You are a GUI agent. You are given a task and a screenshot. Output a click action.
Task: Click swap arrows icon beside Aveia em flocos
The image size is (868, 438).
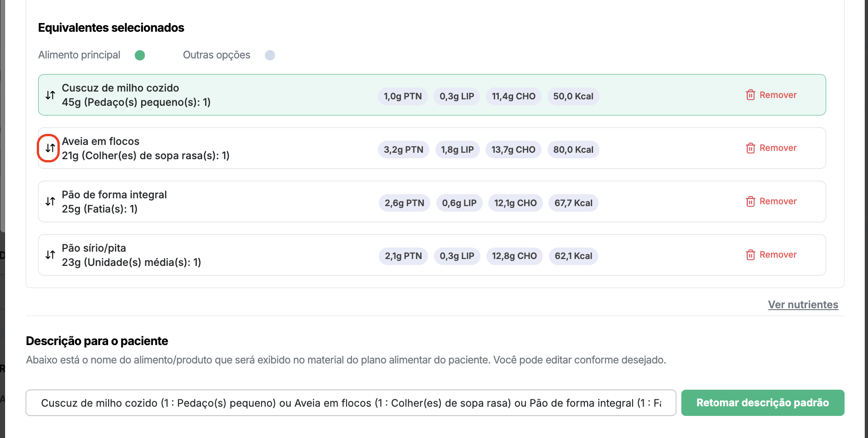coord(50,148)
